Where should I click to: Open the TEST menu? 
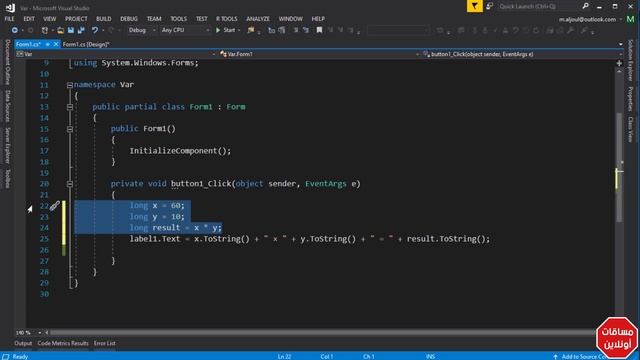point(202,19)
